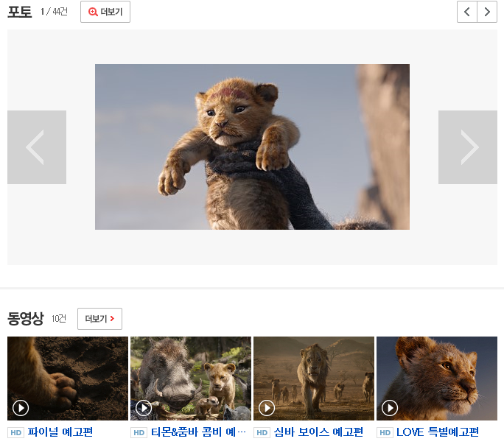Viewport: 504px width, 447px height.
Task: Play the LOVE 특별예고편 video thumbnail
Action: coord(437,379)
